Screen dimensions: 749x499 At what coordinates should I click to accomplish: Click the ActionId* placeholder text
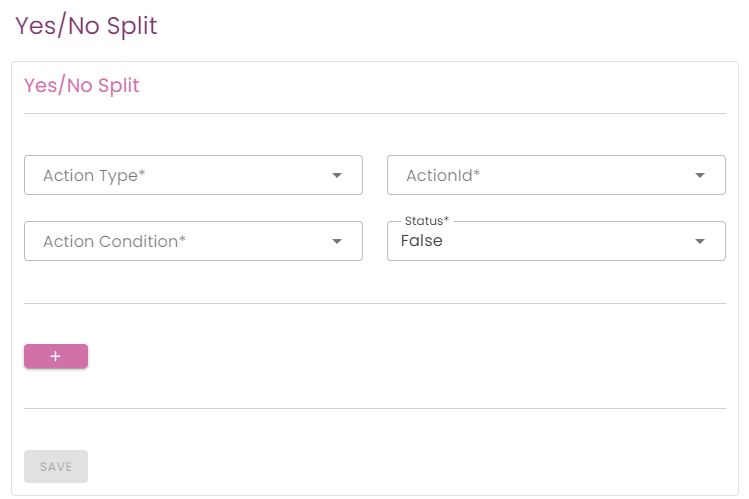443,176
